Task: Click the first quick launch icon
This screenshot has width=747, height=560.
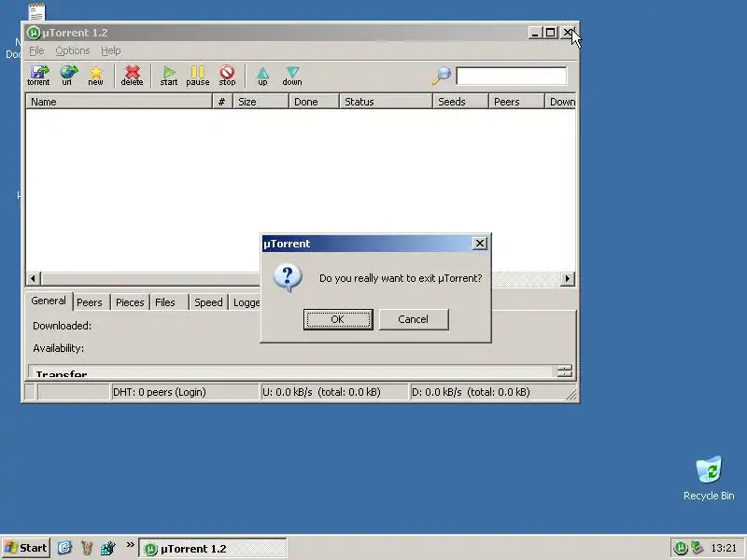Action: tap(64, 548)
